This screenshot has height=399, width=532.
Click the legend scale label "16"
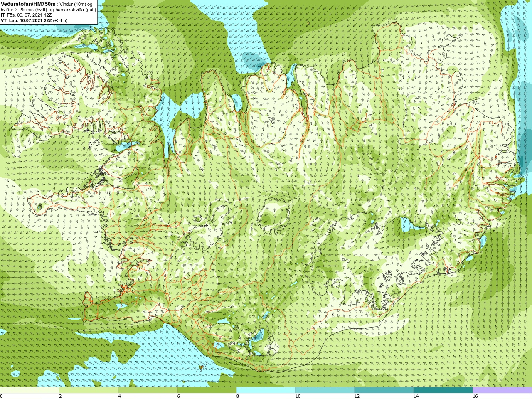475,396
